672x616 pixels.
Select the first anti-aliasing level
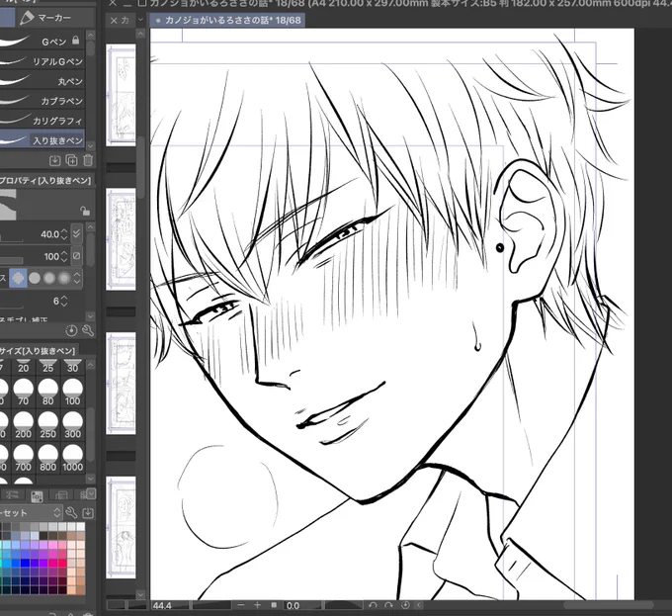(x=18, y=278)
